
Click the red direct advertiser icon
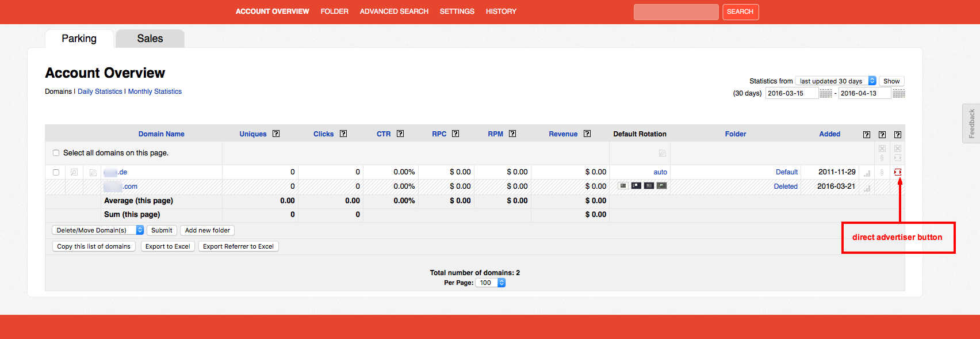tap(897, 172)
